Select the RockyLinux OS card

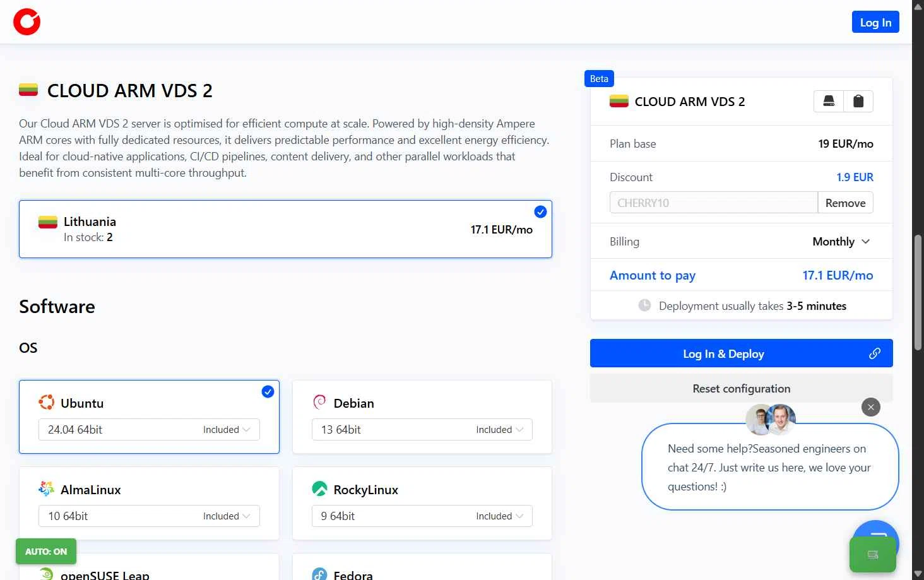coord(422,503)
